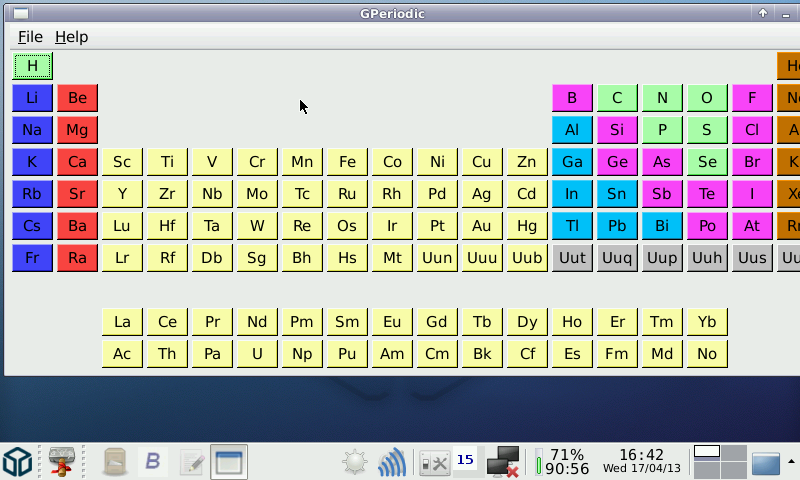Open the File menu
Screen dimensions: 800x480
[x=30, y=37]
